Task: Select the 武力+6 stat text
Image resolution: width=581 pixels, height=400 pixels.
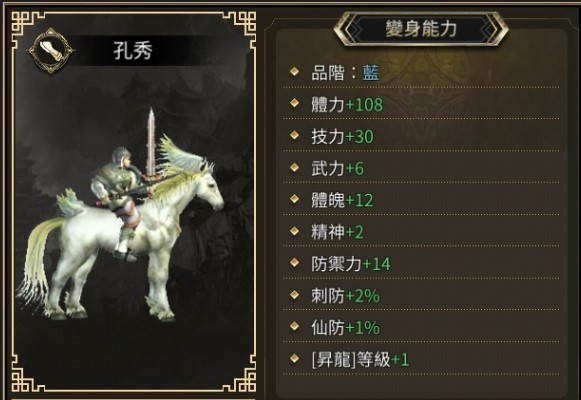Action: [x=338, y=168]
